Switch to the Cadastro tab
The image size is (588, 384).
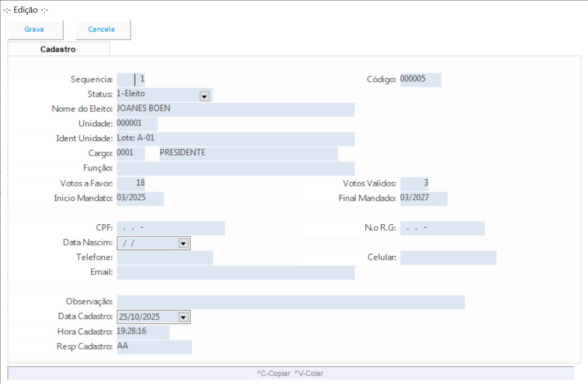pyautogui.click(x=58, y=49)
